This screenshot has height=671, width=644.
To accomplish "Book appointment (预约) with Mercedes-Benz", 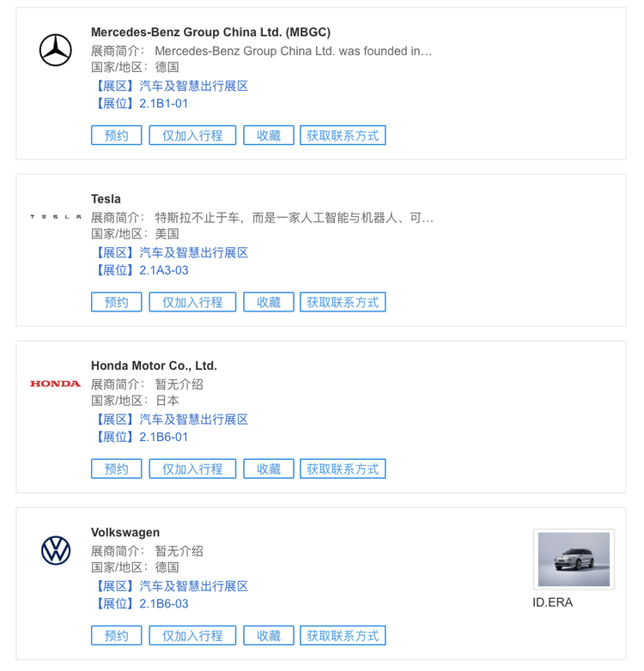I will tap(117, 136).
